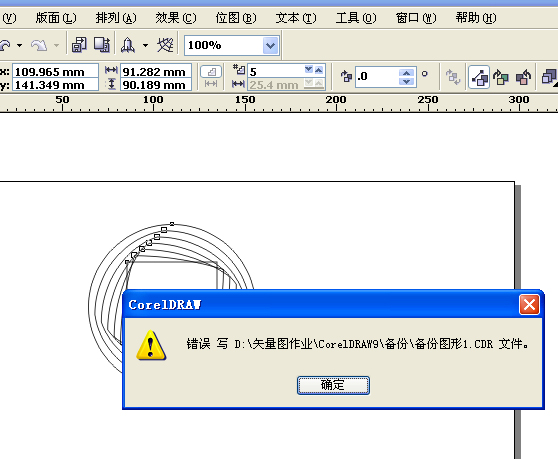
Task: Click the width arrows icon beside 91.282 mm
Action: pos(111,70)
